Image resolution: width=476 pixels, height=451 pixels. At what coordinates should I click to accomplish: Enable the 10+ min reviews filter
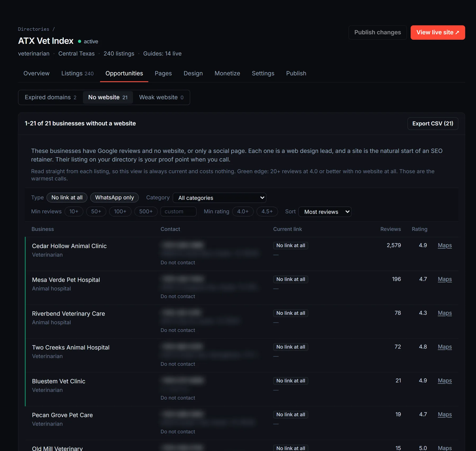(74, 212)
